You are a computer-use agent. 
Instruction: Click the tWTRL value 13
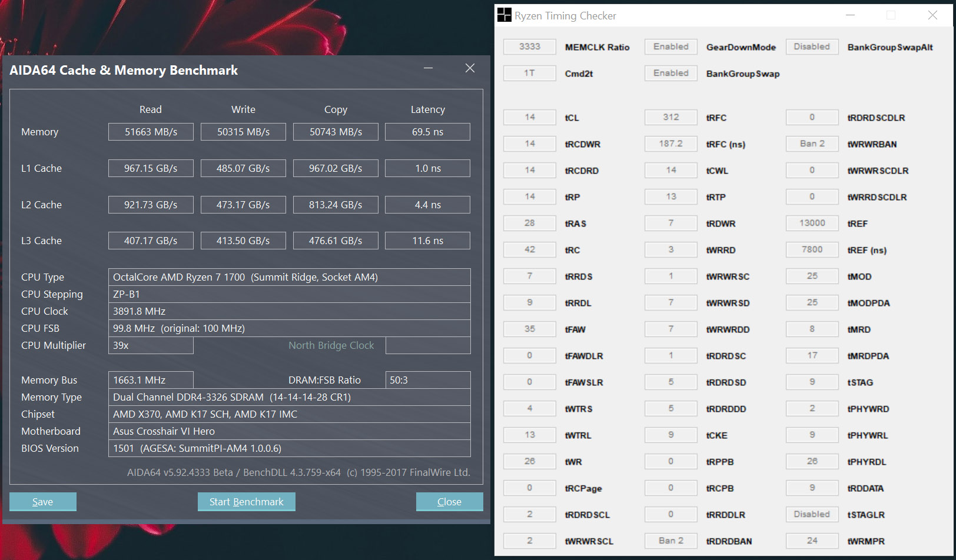530,435
